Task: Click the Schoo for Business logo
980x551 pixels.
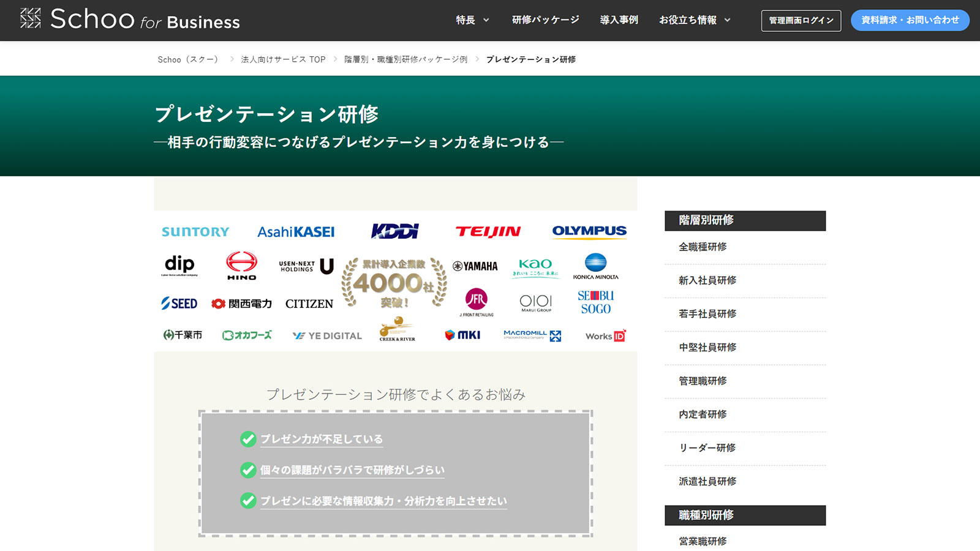Action: (130, 20)
